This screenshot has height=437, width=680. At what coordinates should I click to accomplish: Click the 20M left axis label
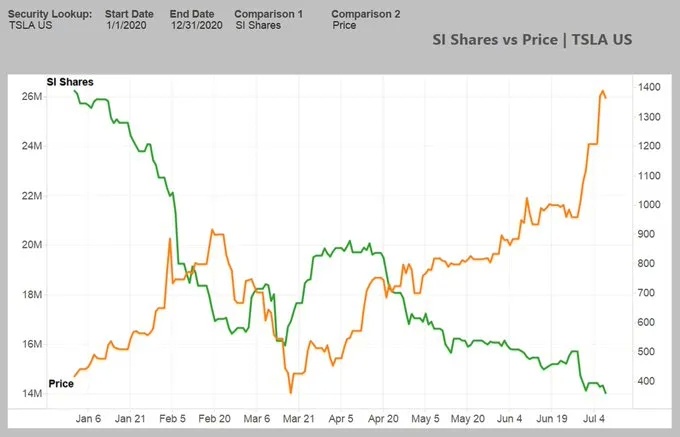click(x=32, y=245)
